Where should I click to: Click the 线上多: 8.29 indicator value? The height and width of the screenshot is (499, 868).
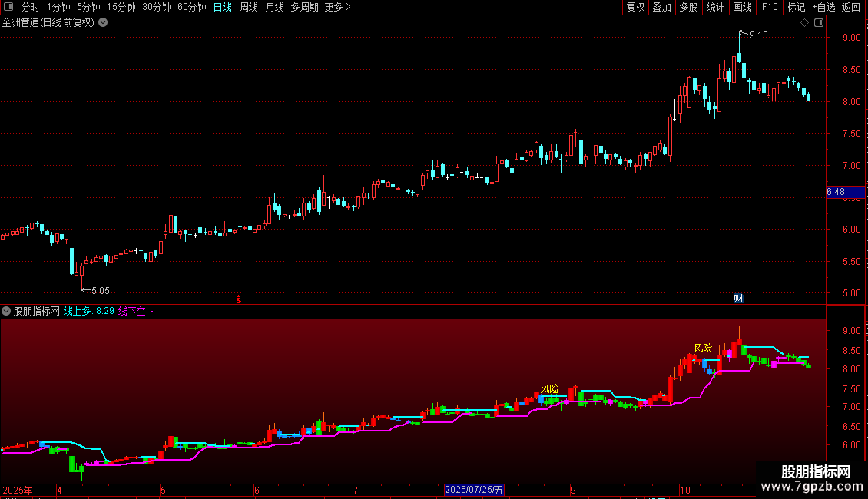point(88,312)
